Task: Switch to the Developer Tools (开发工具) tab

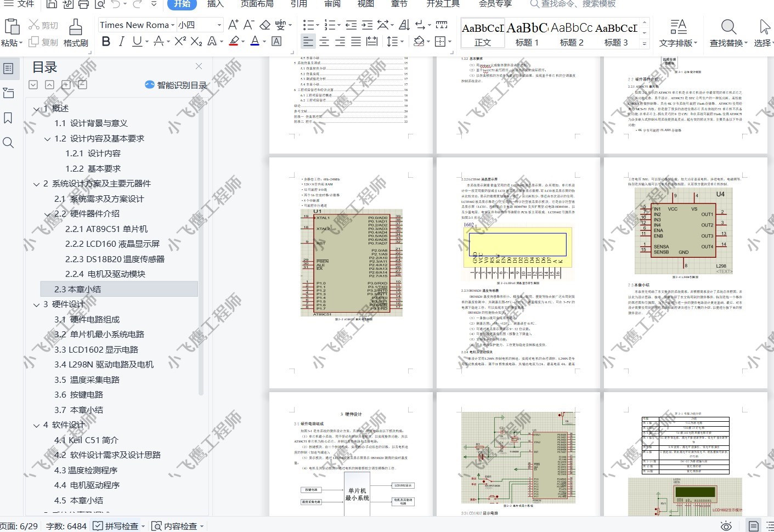Action: pyautogui.click(x=443, y=4)
